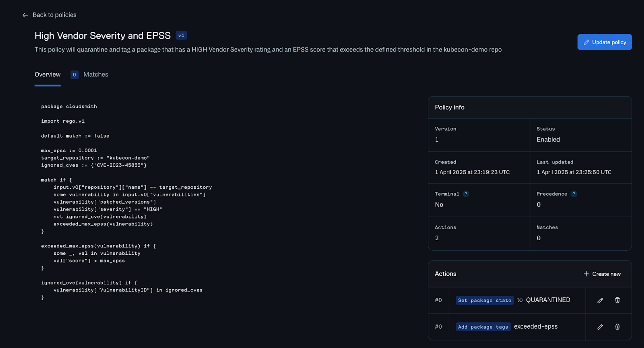The width and height of the screenshot is (644, 348).
Task: Click the back arrow icon
Action: [25, 15]
